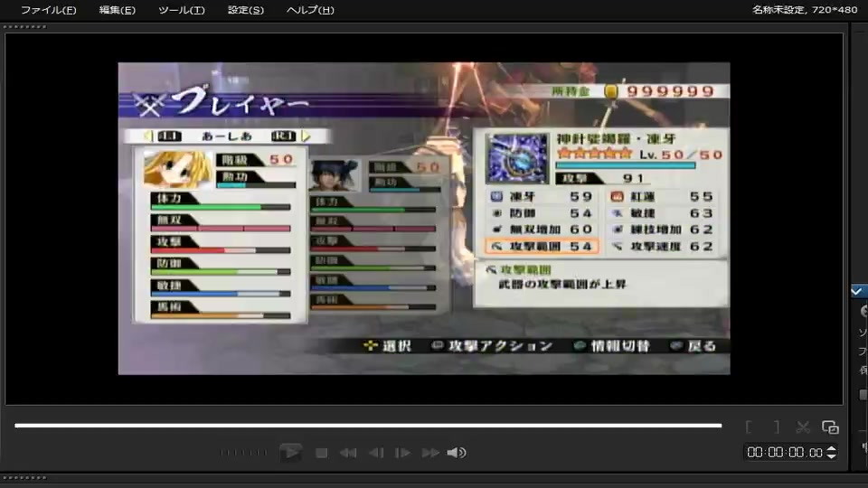
Task: Click the jog wheel tick marks beside Play
Action: [243, 453]
